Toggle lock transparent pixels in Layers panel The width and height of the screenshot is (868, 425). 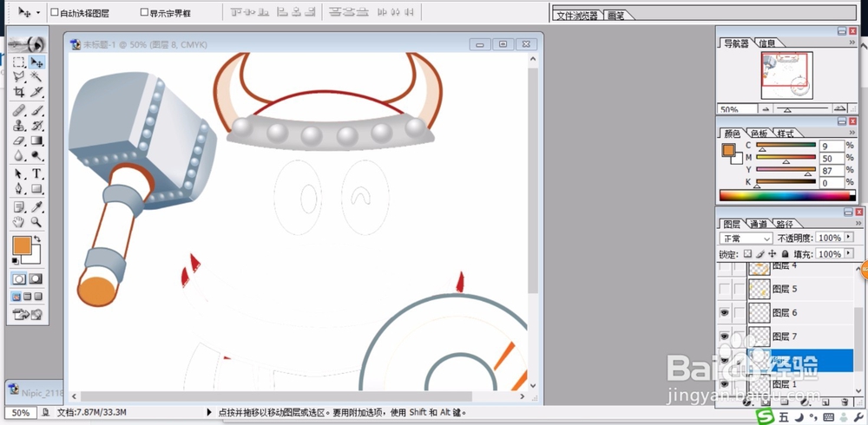pos(748,254)
